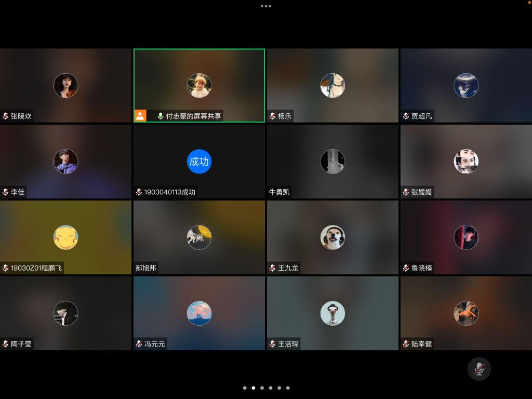Viewport: 532px width, 399px height.
Task: Click the muted mic icon next to 陆幸健
Action: (406, 344)
